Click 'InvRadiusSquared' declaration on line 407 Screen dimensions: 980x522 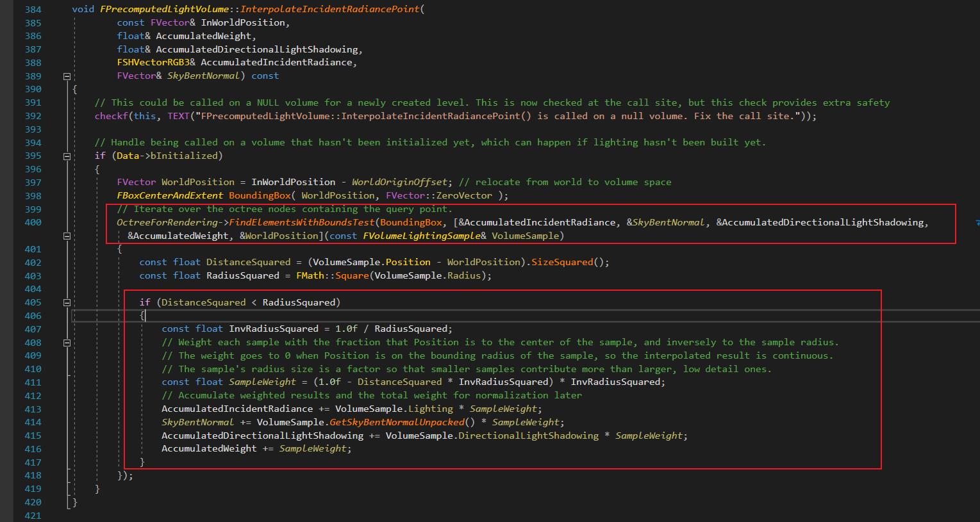[274, 329]
